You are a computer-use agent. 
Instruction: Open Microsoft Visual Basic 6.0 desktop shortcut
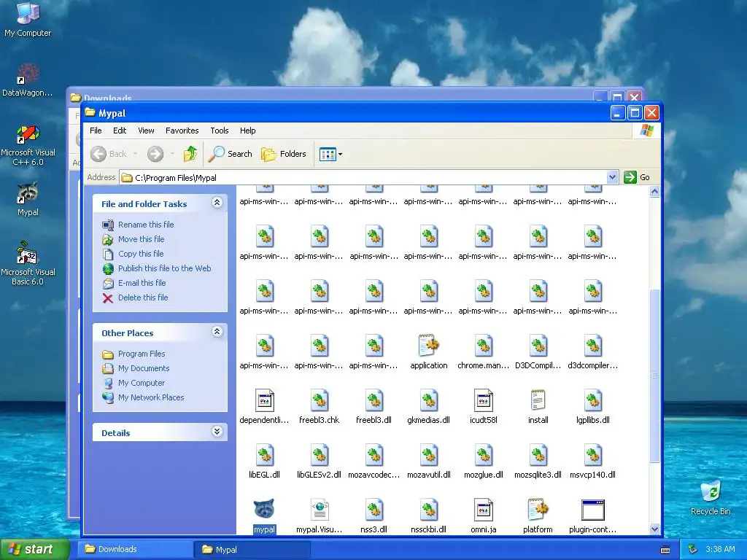point(28,262)
